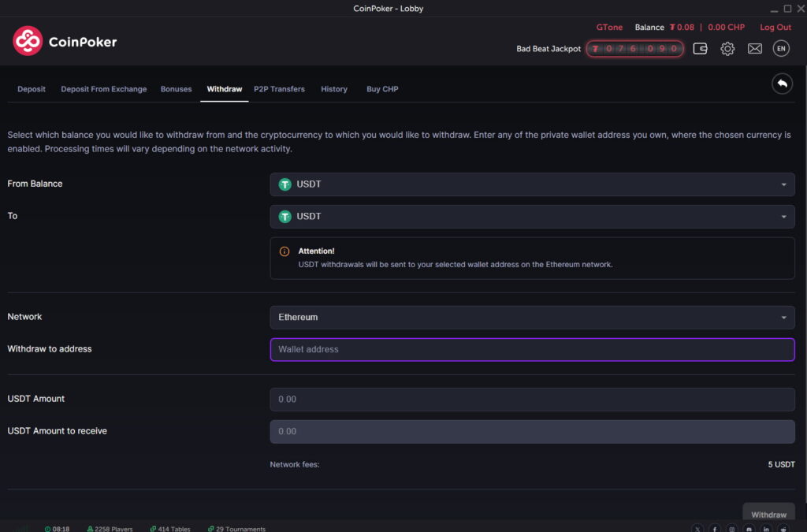Image resolution: width=807 pixels, height=532 pixels.
Task: Click the 29 Tournaments status entry
Action: coord(236,529)
